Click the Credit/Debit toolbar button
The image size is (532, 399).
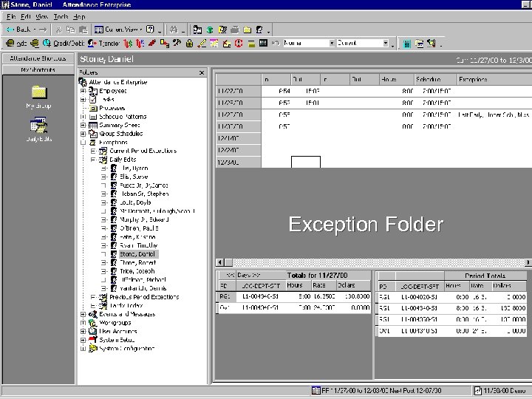[64, 43]
